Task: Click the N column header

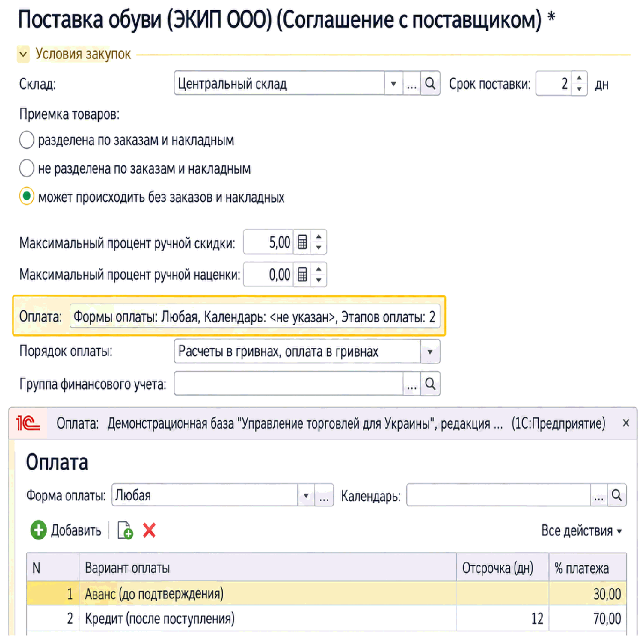Action: point(53,568)
